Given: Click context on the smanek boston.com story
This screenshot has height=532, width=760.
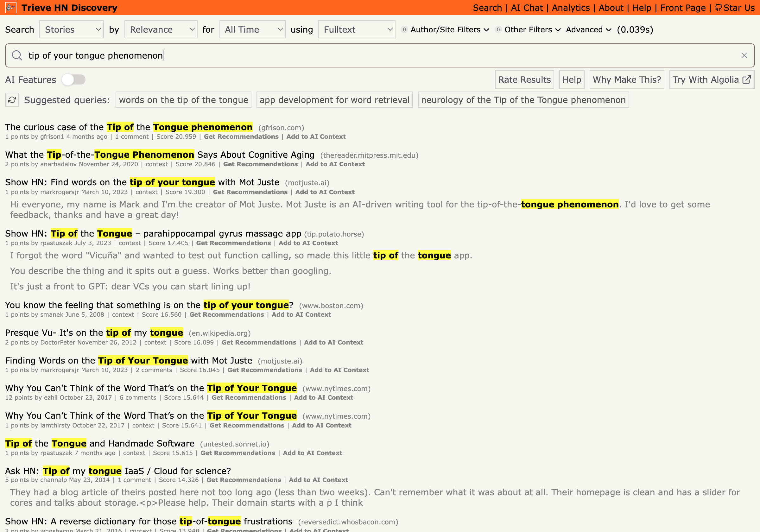Looking at the screenshot, I should [x=123, y=314].
